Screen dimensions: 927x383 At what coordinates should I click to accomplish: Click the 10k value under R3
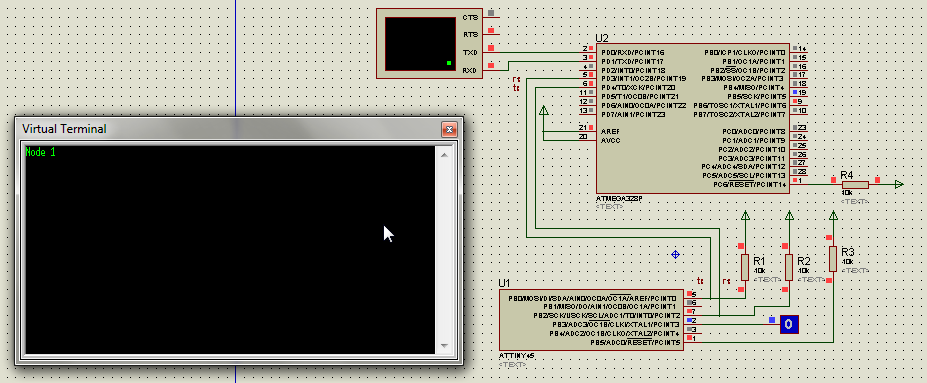pos(847,261)
